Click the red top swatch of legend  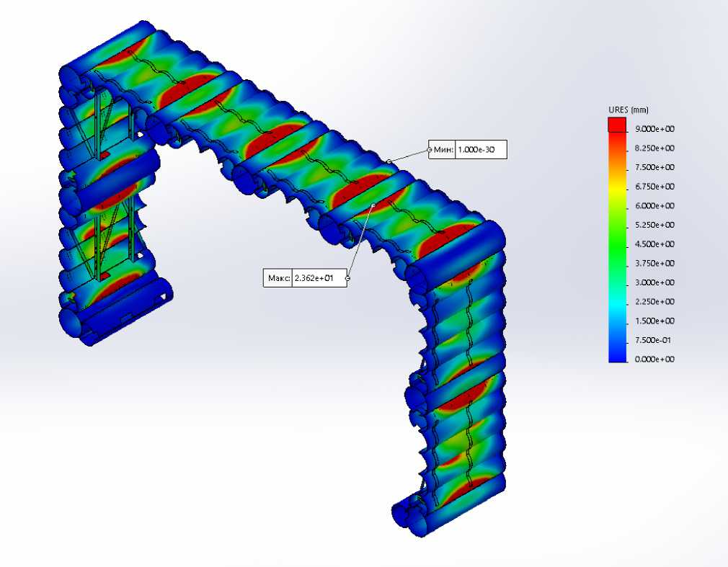(x=617, y=125)
